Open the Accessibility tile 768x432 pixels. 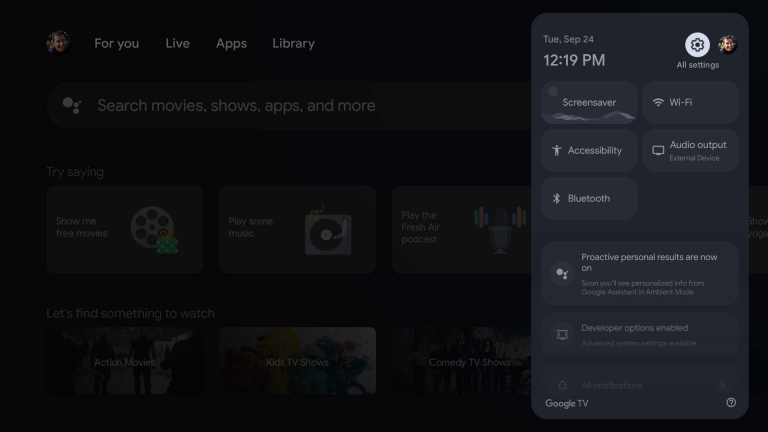pyautogui.click(x=589, y=150)
